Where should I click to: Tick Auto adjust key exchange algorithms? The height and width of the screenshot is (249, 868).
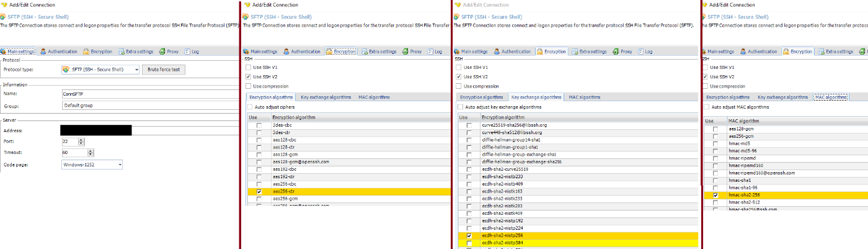click(459, 107)
